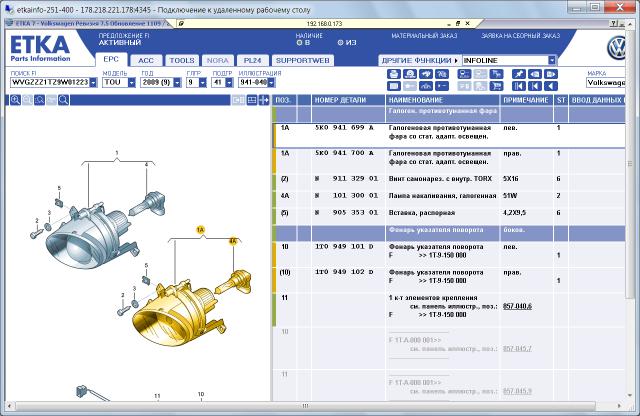The height and width of the screenshot is (416, 640).
Task: Select part number 5K0 941 699 A row
Action: tap(449, 136)
